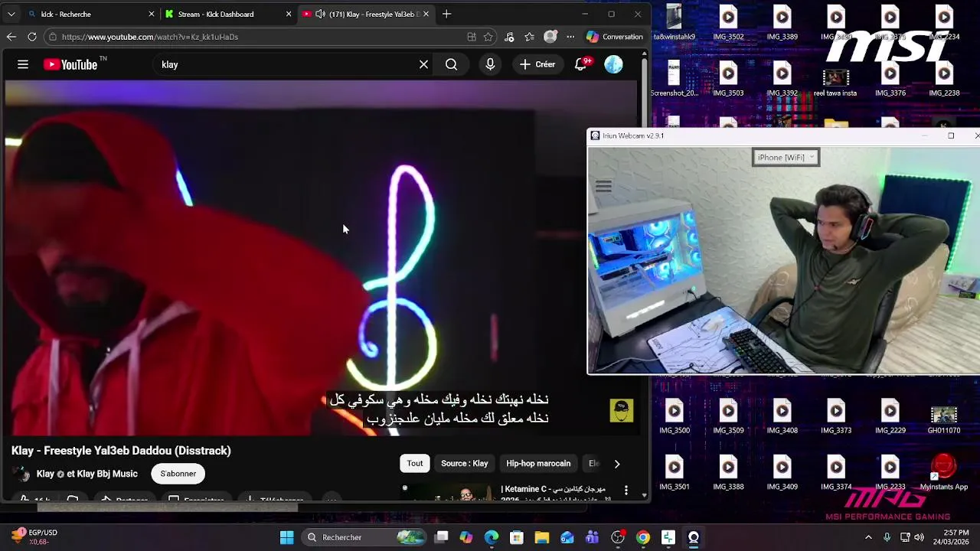Close the Stream - Kick Dashboard tab
This screenshot has width=980, height=551.
(x=289, y=14)
